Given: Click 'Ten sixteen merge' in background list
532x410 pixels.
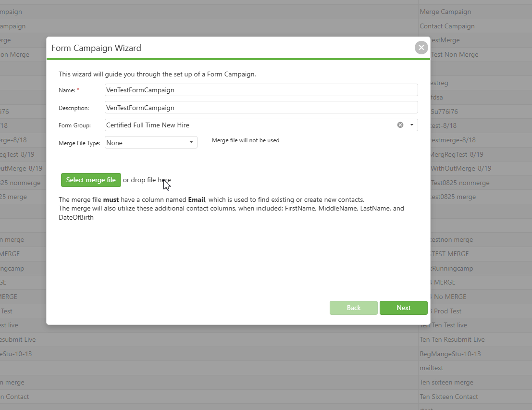Looking at the screenshot, I should pyautogui.click(x=446, y=383).
